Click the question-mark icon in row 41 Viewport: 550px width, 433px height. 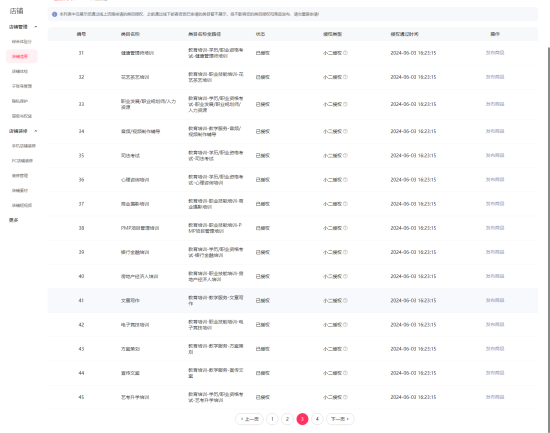click(345, 300)
